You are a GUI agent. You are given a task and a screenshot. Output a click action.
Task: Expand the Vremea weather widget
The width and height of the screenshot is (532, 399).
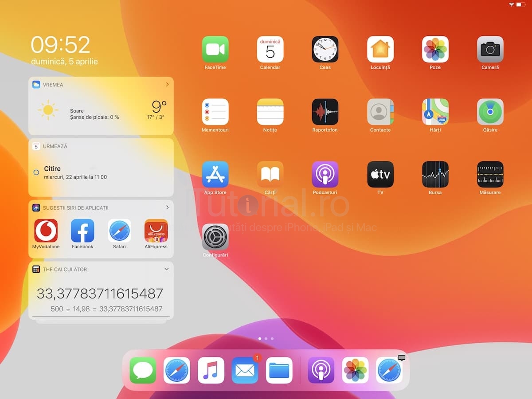167,84
